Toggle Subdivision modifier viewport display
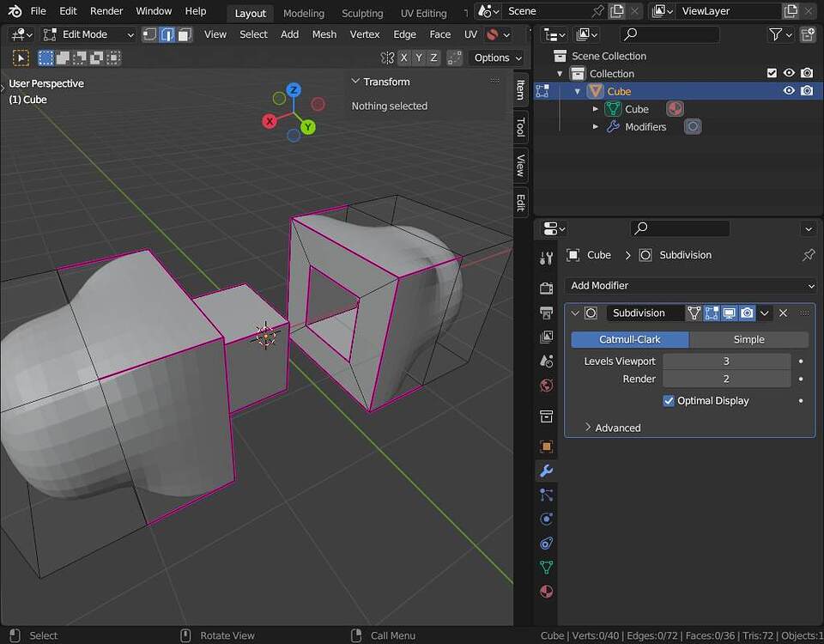The height and width of the screenshot is (644, 824). pos(730,313)
